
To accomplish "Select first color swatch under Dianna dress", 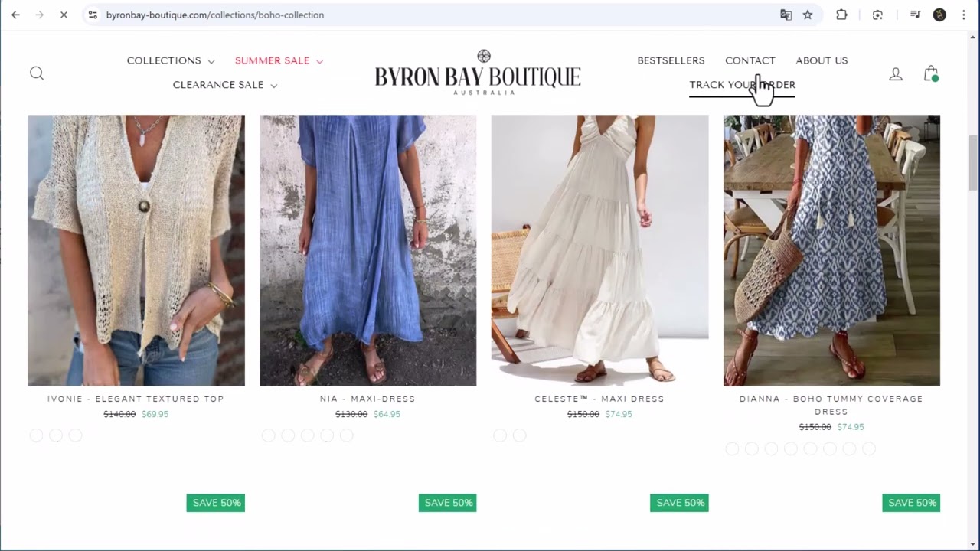I will coord(732,448).
